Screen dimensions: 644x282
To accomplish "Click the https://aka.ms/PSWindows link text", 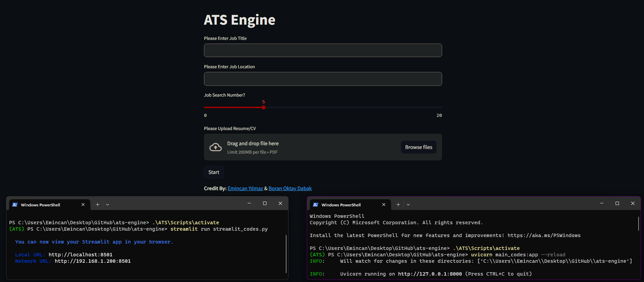I will (544, 235).
